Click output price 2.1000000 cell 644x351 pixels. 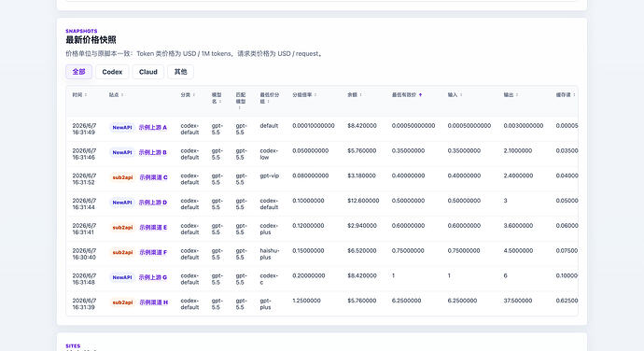tap(518, 151)
